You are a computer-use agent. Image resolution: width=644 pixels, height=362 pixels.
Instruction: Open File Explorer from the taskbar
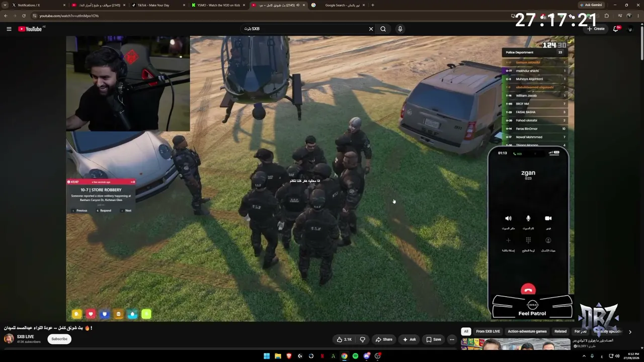coord(278,356)
